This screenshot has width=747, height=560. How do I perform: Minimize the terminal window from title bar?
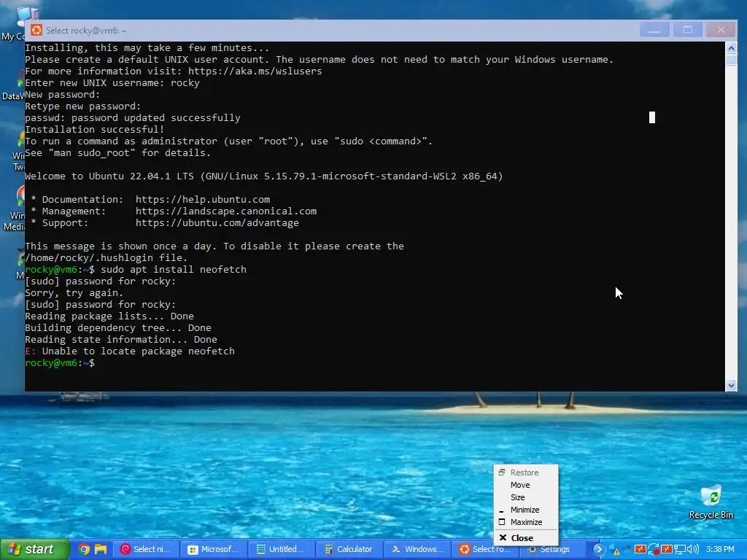pos(654,30)
